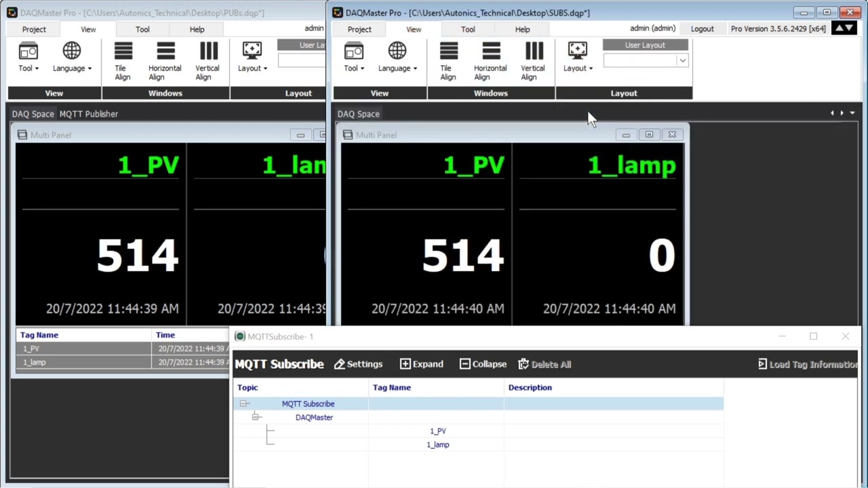Screen dimensions: 868x488
Task: Click 1_lamp panel value 0 in SUBS window
Action: (x=662, y=256)
